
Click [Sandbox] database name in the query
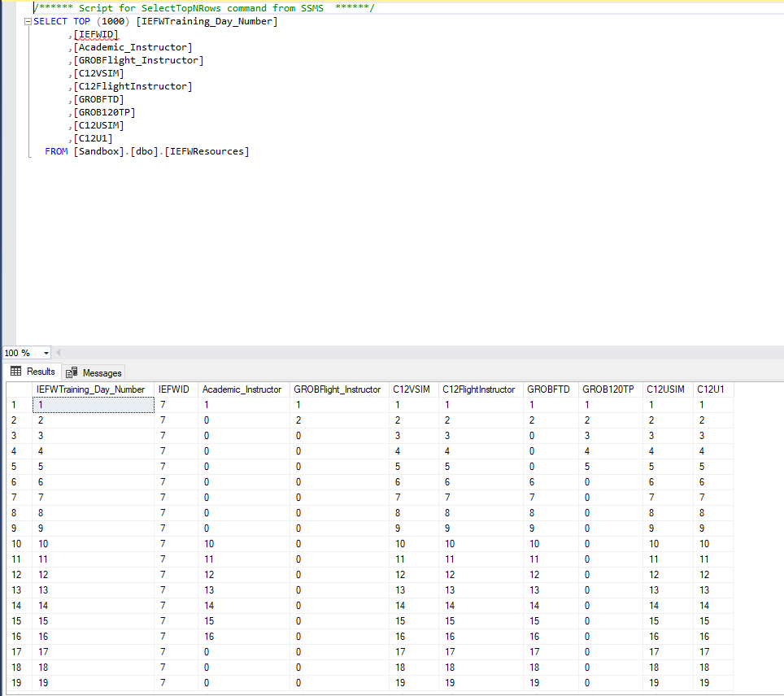[98, 151]
